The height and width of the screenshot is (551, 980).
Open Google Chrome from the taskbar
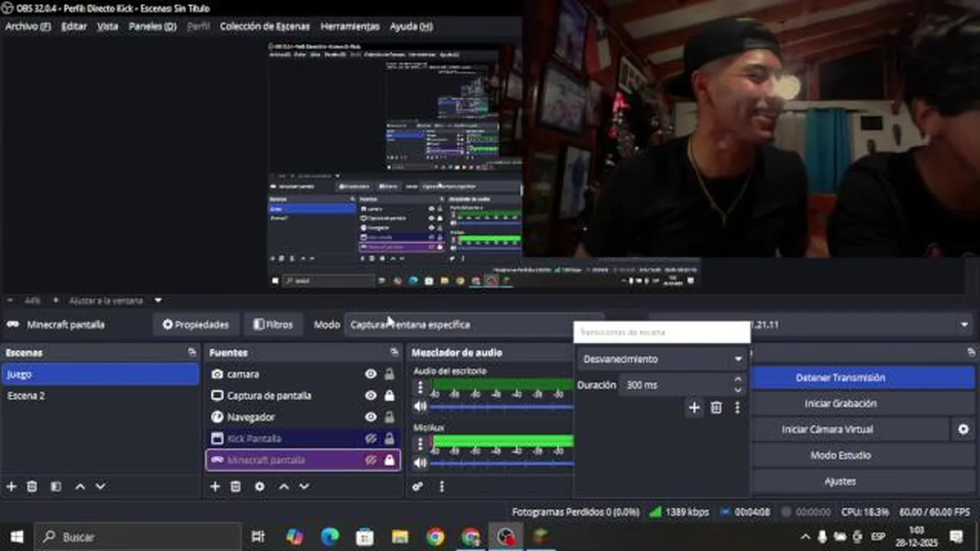pos(435,537)
